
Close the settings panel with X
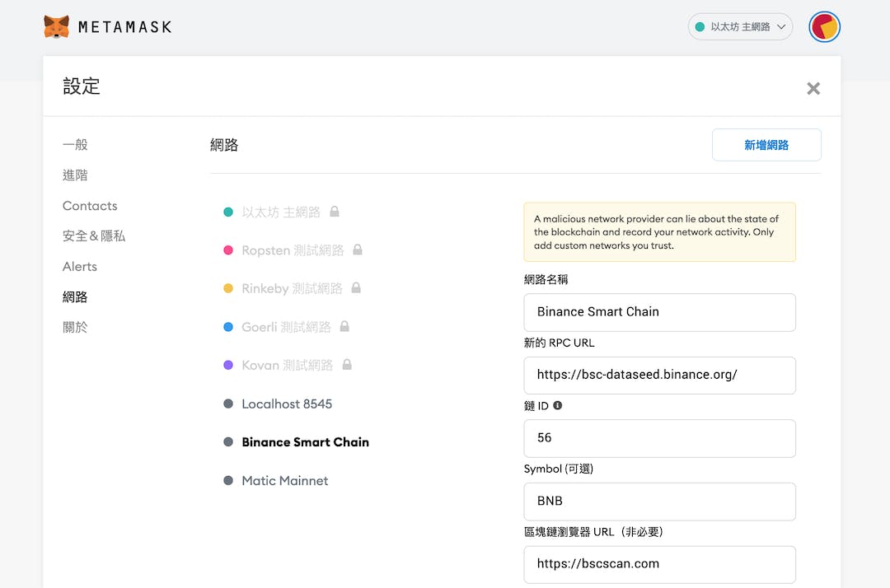click(x=813, y=88)
